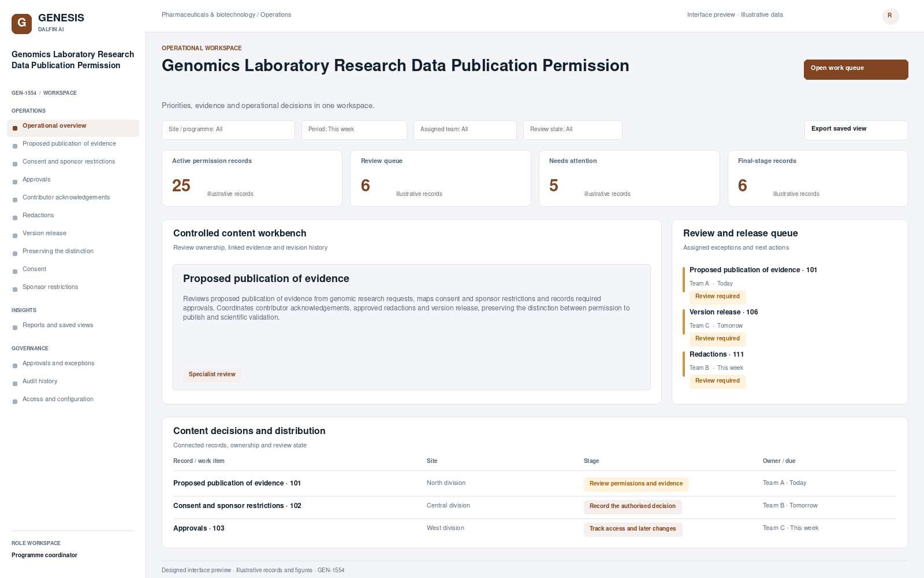This screenshot has width=924, height=578.
Task: Open Access and configuration
Action: 58,399
